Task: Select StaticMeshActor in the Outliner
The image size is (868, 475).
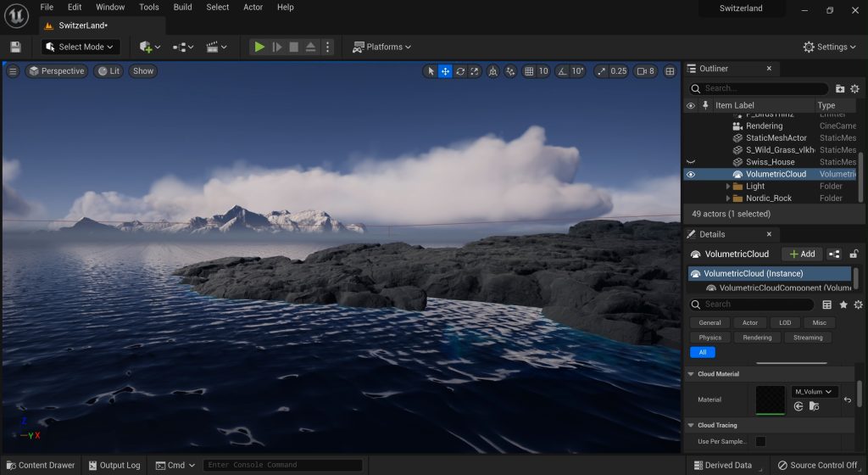Action: [776, 138]
